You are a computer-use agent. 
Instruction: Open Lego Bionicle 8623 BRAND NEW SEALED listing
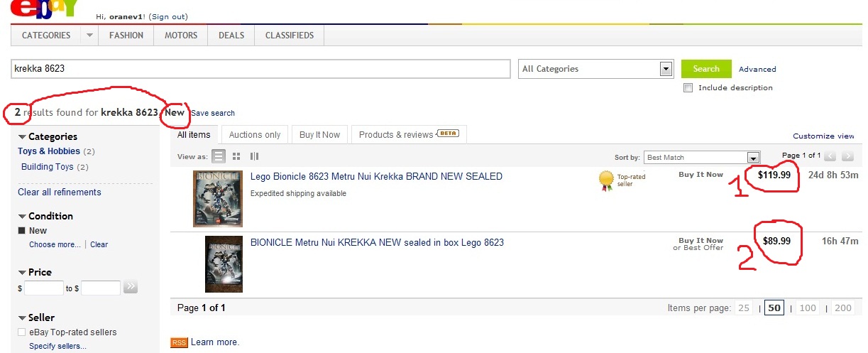tap(376, 176)
